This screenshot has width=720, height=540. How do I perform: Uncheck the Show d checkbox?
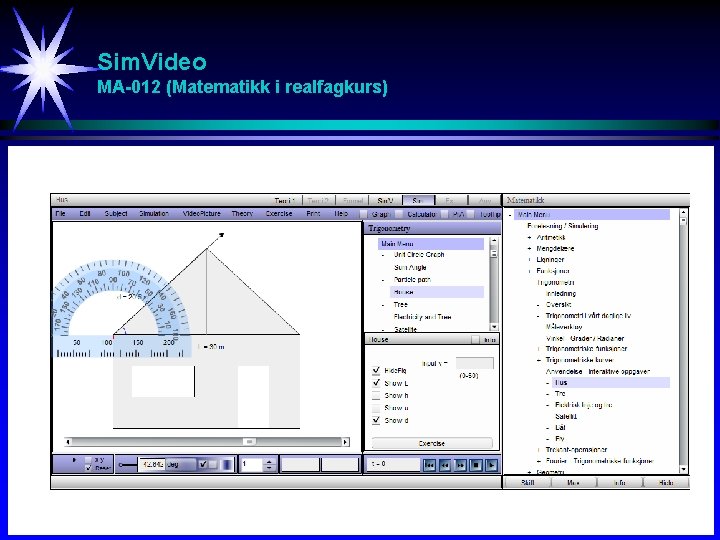tap(376, 420)
